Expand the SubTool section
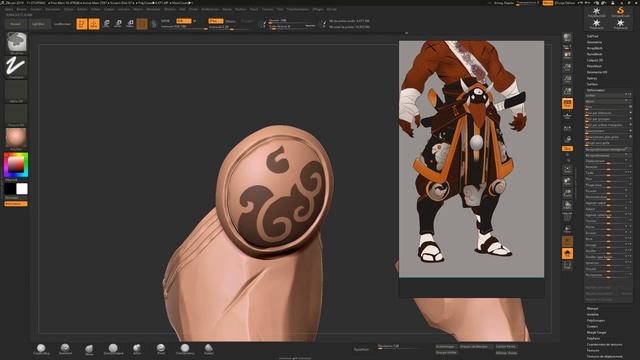 pyautogui.click(x=593, y=36)
